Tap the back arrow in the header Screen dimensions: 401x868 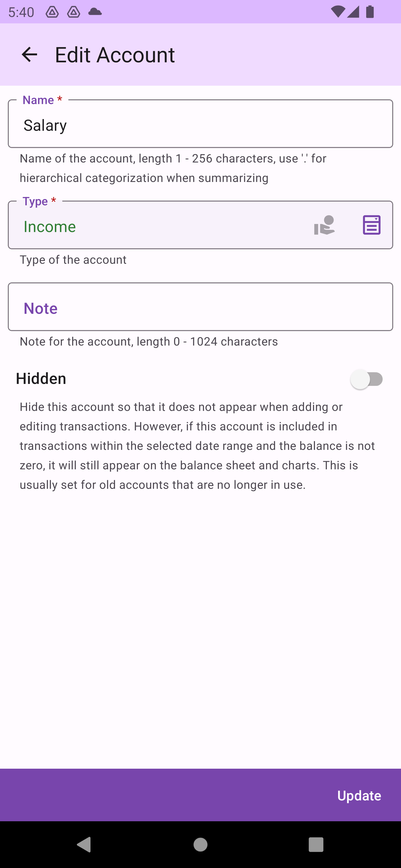coord(29,55)
